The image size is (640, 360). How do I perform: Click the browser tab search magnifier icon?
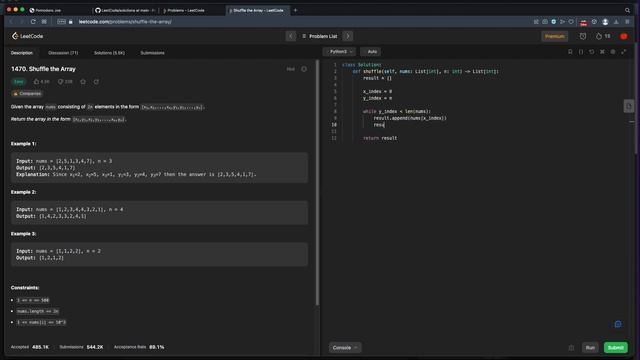pos(627,10)
